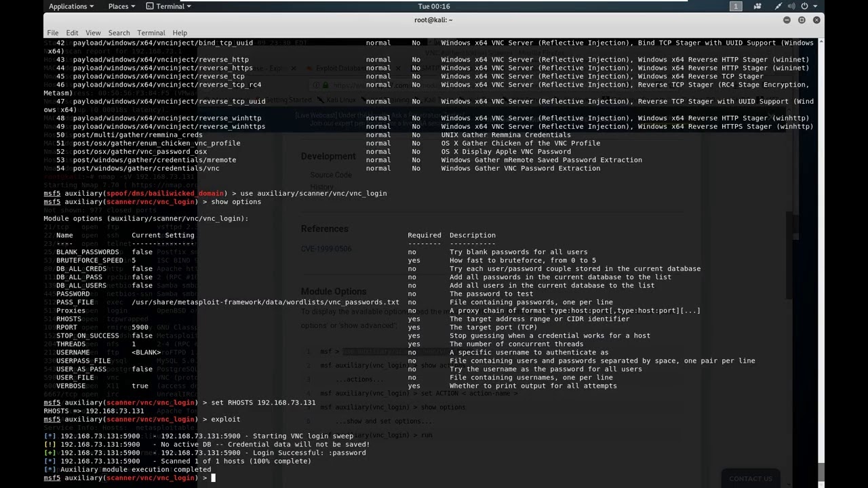
Task: Click the vnc_passwords.txt wordlist path
Action: coord(266,302)
